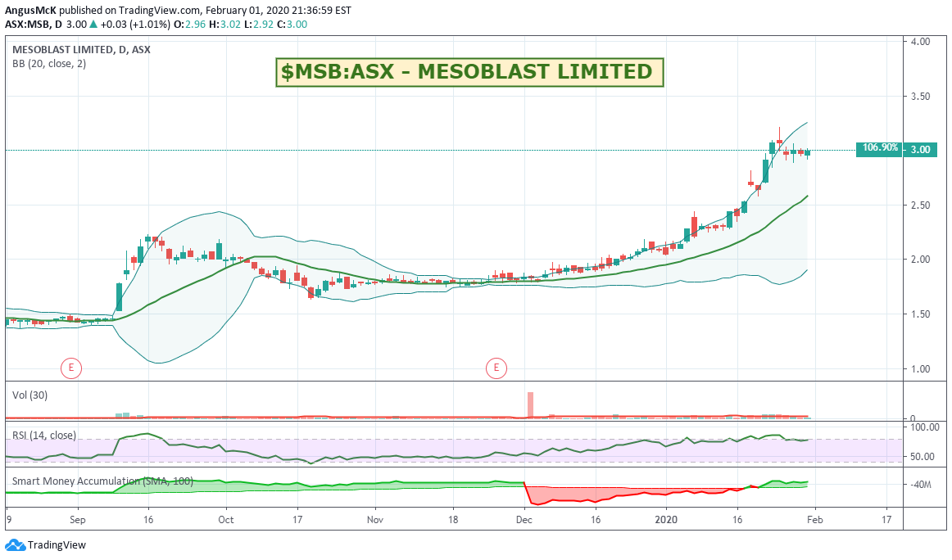Click the +0.03 (+1.01%) change value
Image resolution: width=952 pixels, height=560 pixels.
point(135,25)
